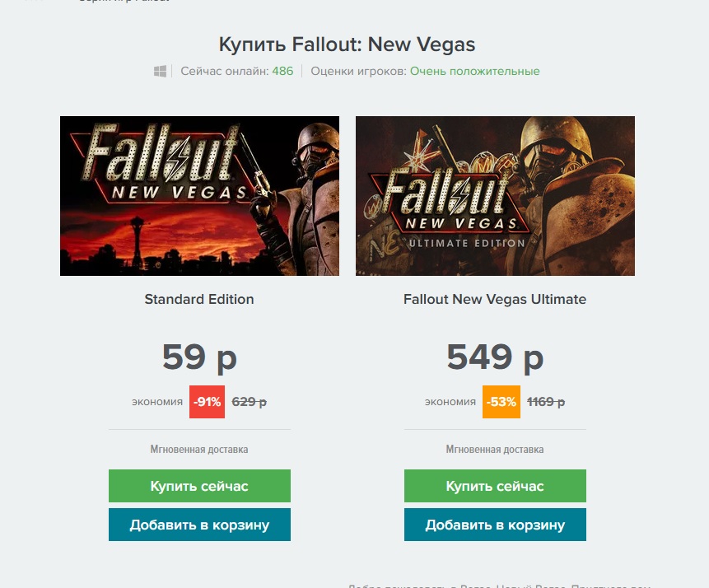Image resolution: width=709 pixels, height=588 pixels.
Task: Click the 59 р price
Action: click(x=199, y=357)
